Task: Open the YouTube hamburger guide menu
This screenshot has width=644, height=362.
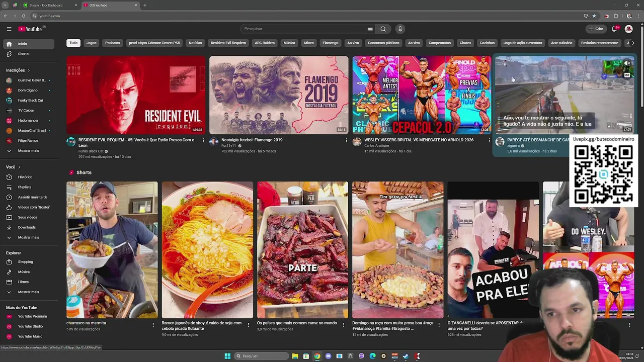Action: 9,29
